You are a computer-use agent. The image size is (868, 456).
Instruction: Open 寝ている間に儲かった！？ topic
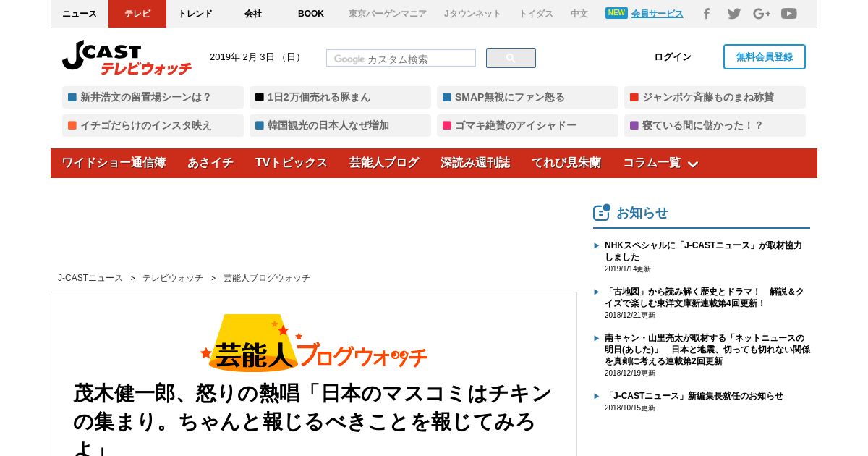[715, 125]
